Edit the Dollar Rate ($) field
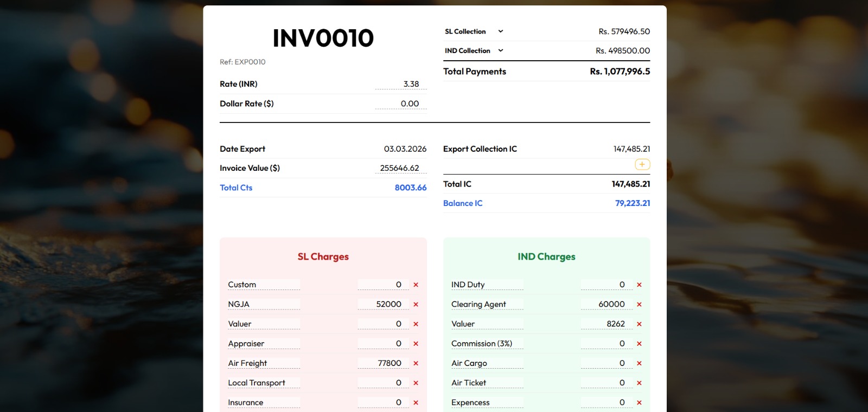The image size is (868, 412). (401, 104)
